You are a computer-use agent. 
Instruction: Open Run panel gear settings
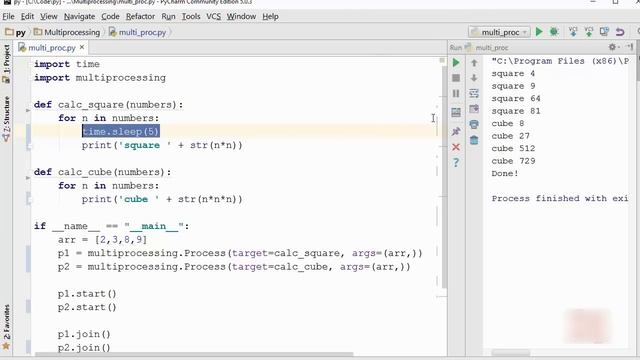pyautogui.click(x=613, y=47)
